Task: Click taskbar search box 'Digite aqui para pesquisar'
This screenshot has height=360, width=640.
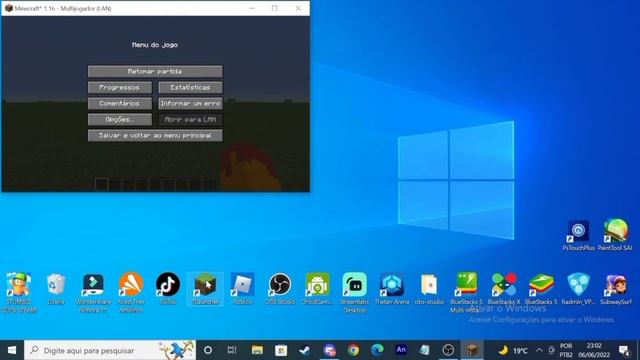Action: [110, 350]
